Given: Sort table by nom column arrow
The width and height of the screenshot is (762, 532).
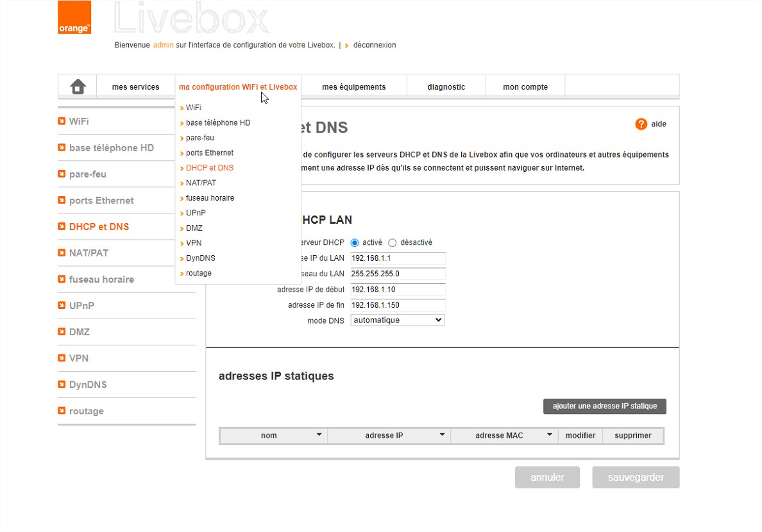Looking at the screenshot, I should click(319, 435).
